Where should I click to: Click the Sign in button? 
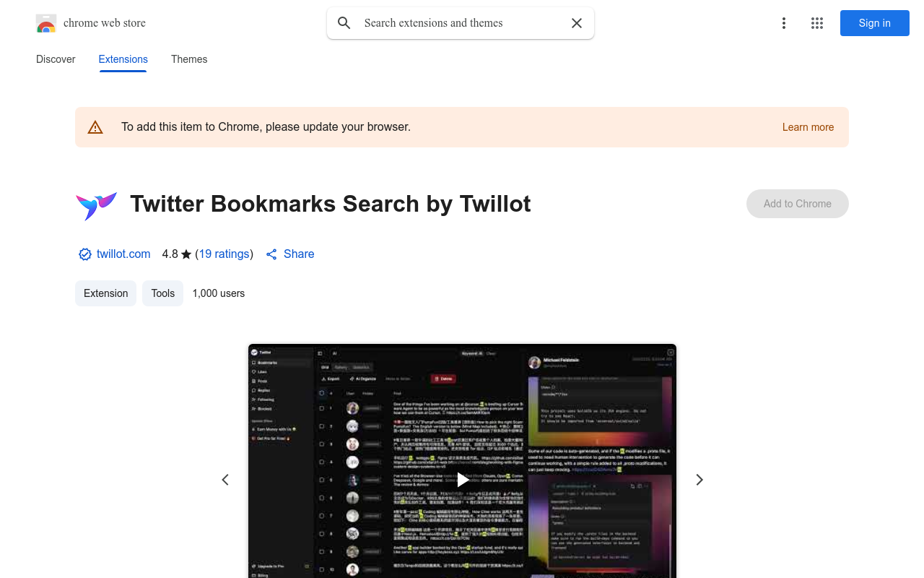[875, 23]
